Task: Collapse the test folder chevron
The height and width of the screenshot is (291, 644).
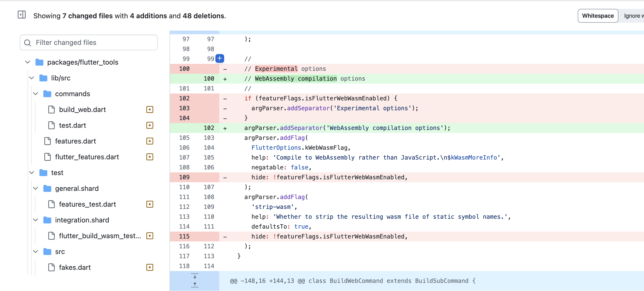Action: (x=32, y=173)
